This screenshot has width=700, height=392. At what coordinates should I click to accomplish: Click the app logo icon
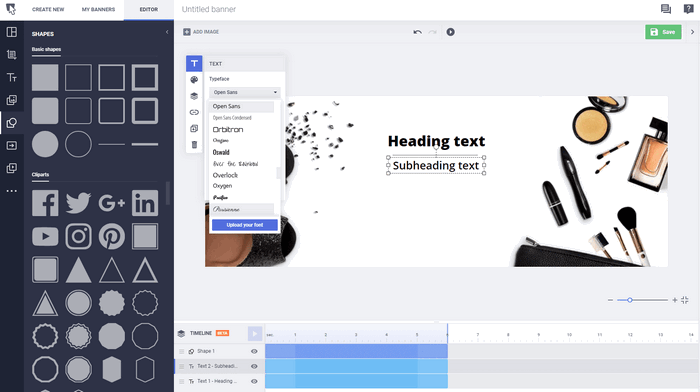coord(11,9)
